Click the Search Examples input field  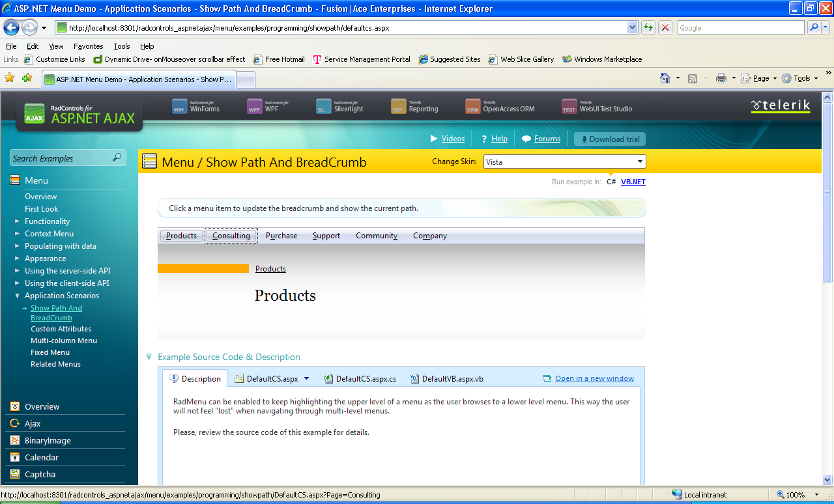point(61,158)
